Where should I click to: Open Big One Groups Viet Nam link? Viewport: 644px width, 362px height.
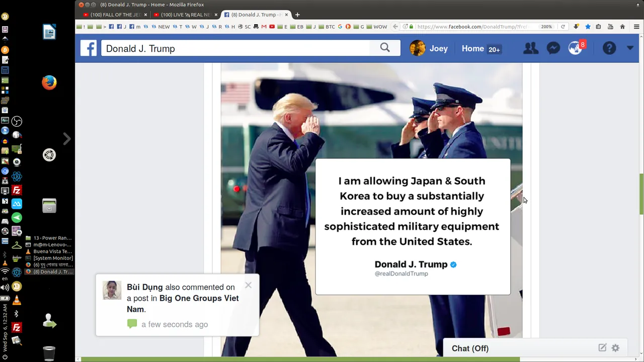[183, 304]
